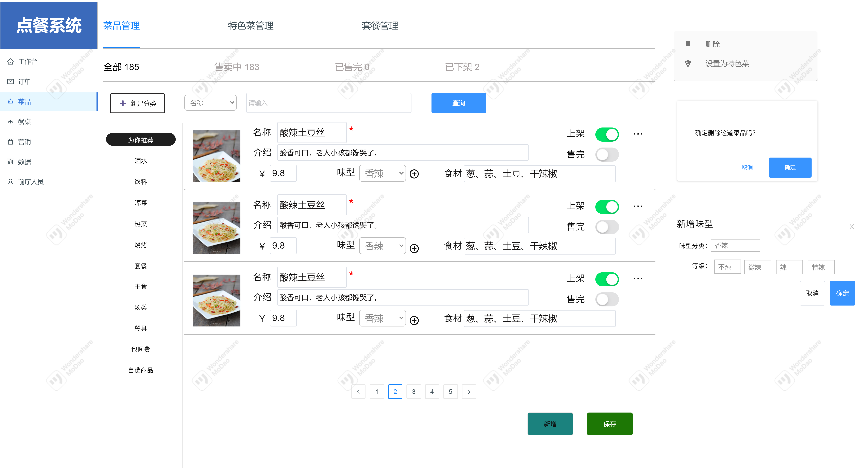Cancel deletion with 取消 link
The image size is (868, 474).
(747, 168)
